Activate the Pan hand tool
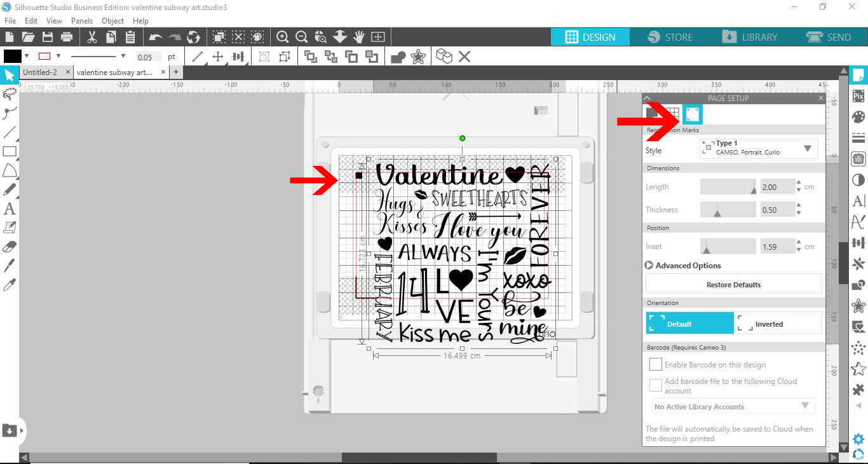Viewport: 868px width, 464px height. click(x=359, y=37)
